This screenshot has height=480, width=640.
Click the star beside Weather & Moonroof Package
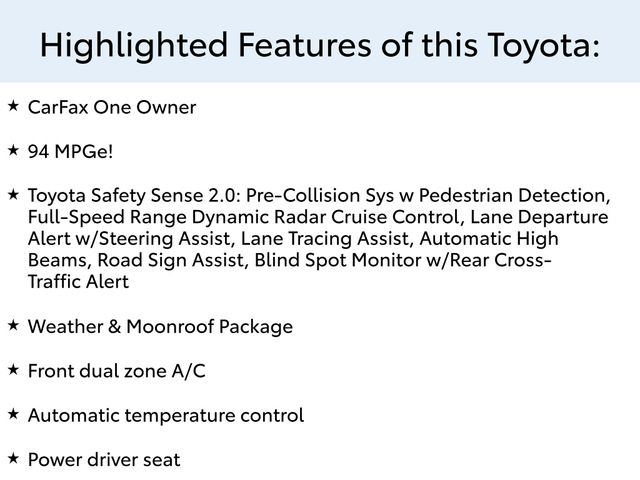[x=12, y=325]
